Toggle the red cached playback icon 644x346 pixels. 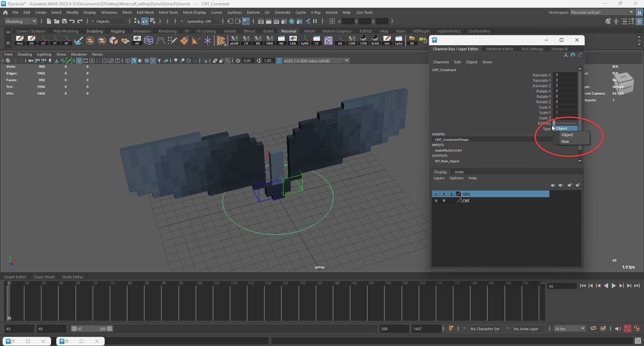click(x=627, y=329)
